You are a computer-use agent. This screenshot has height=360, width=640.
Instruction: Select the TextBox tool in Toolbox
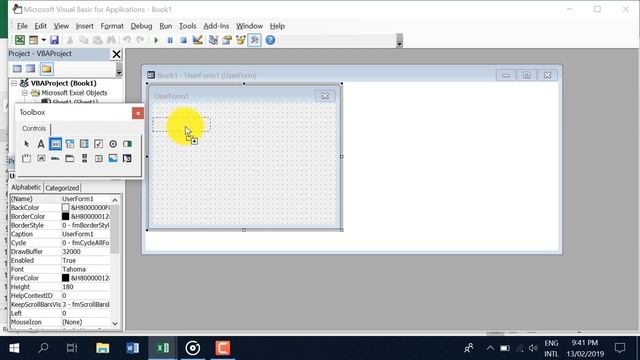coord(56,144)
